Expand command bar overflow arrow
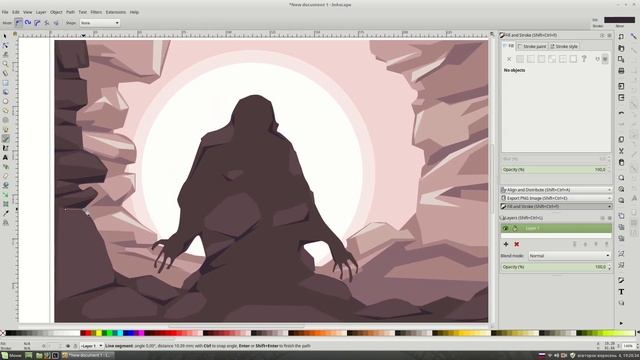This screenshot has height=360, width=640. click(x=621, y=323)
